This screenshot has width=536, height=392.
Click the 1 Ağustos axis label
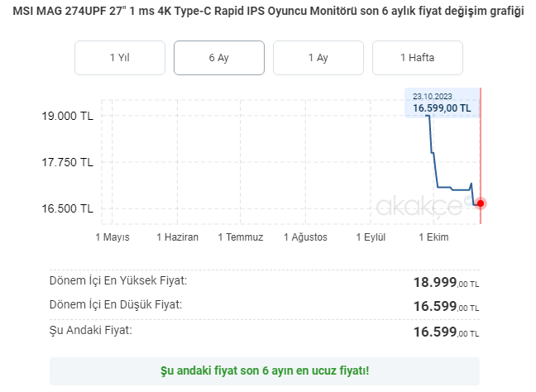point(305,237)
